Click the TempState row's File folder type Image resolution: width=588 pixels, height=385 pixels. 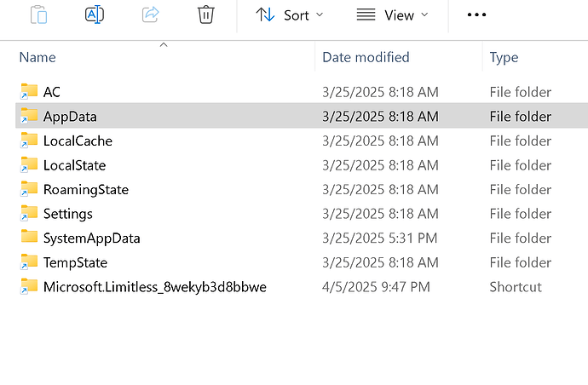(x=521, y=263)
